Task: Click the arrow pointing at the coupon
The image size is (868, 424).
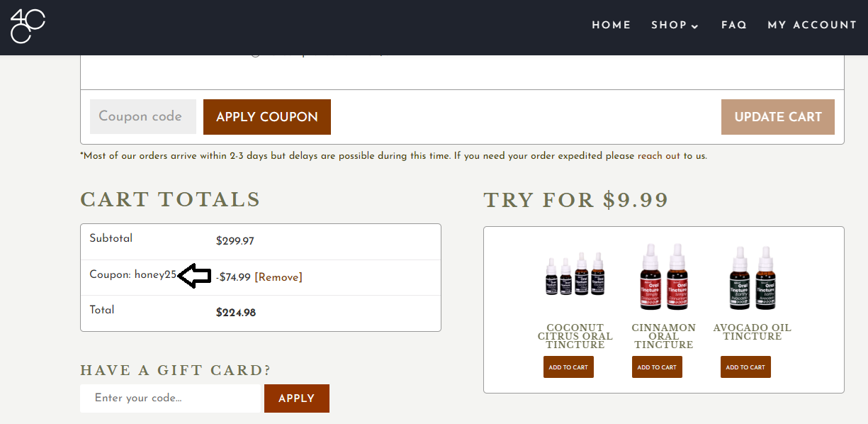Action: coord(194,276)
